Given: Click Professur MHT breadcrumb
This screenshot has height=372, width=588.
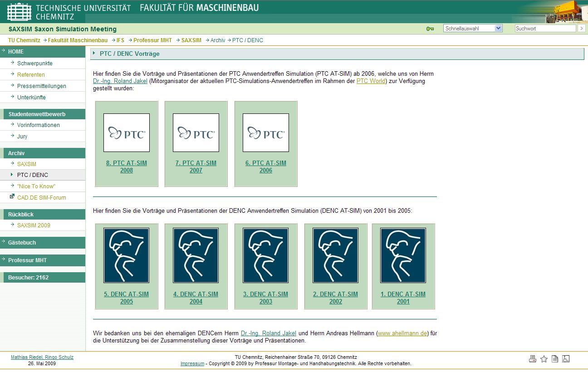Looking at the screenshot, I should point(152,40).
